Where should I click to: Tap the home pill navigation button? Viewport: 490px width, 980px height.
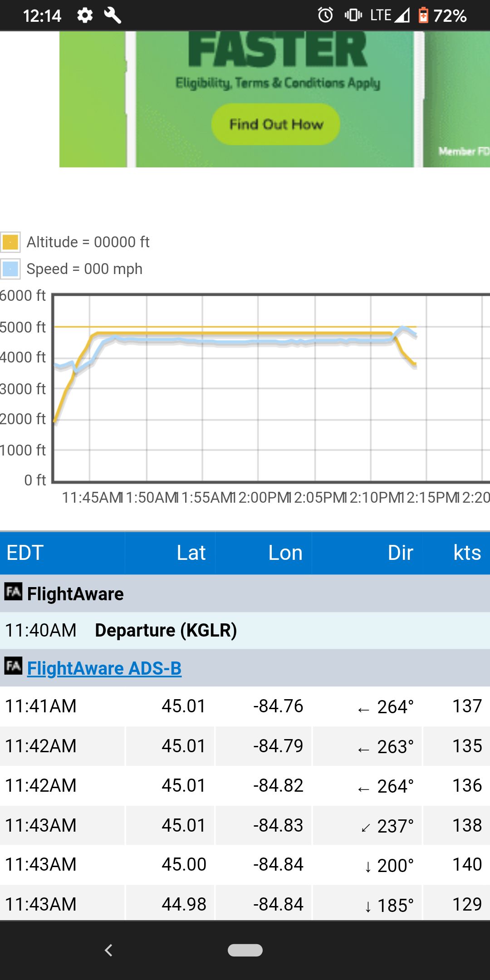coord(245,950)
